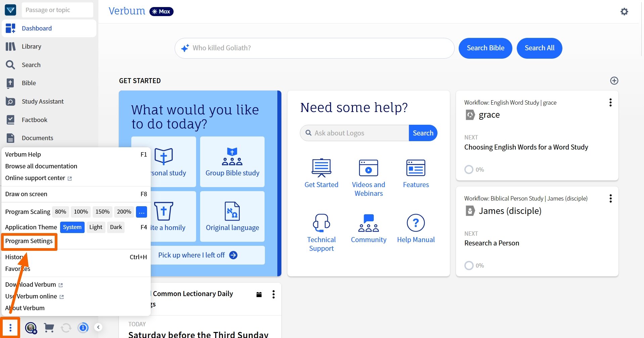Select the System application theme
The height and width of the screenshot is (338, 644).
[72, 227]
